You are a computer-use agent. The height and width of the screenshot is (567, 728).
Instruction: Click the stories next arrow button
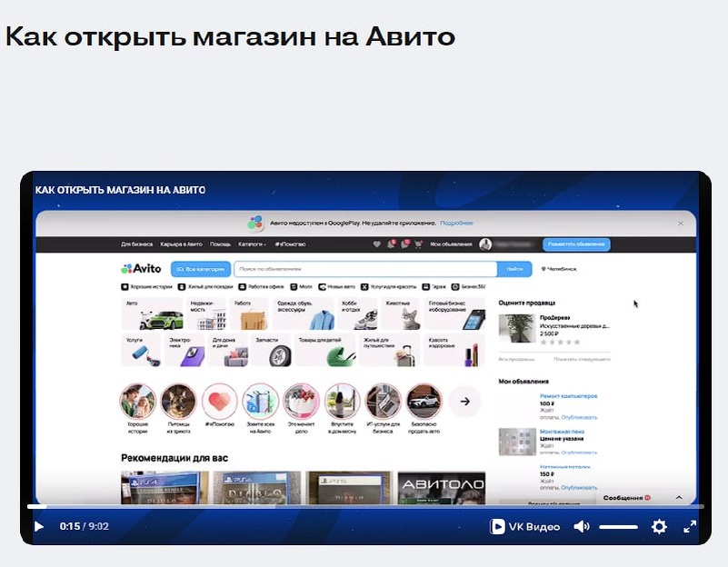point(464,402)
